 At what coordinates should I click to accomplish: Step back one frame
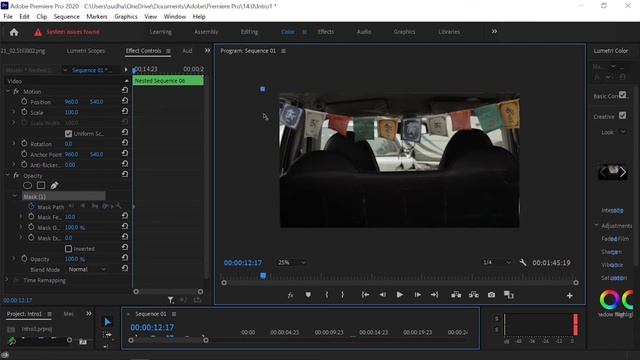click(x=382, y=295)
